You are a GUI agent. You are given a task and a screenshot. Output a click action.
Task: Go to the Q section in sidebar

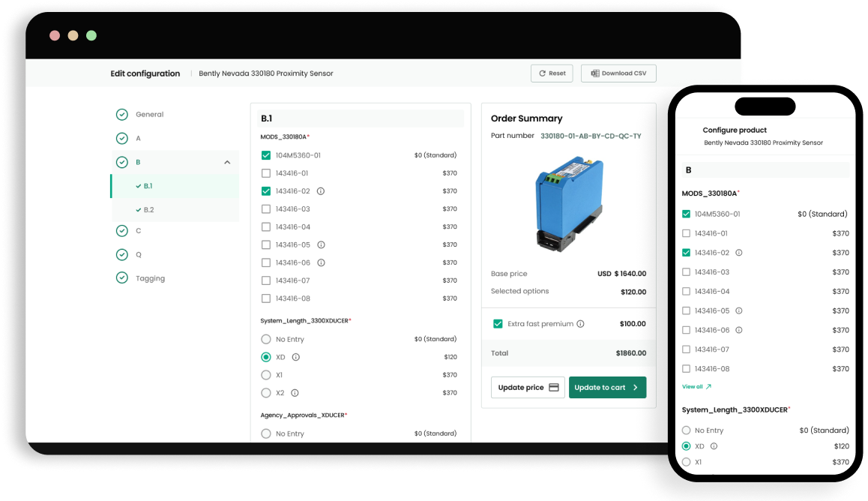point(139,254)
